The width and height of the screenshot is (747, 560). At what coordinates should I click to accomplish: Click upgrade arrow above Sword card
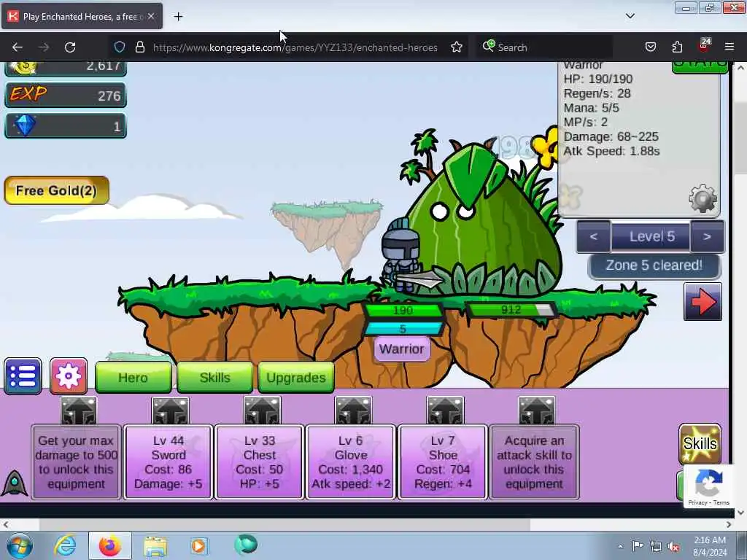click(170, 410)
